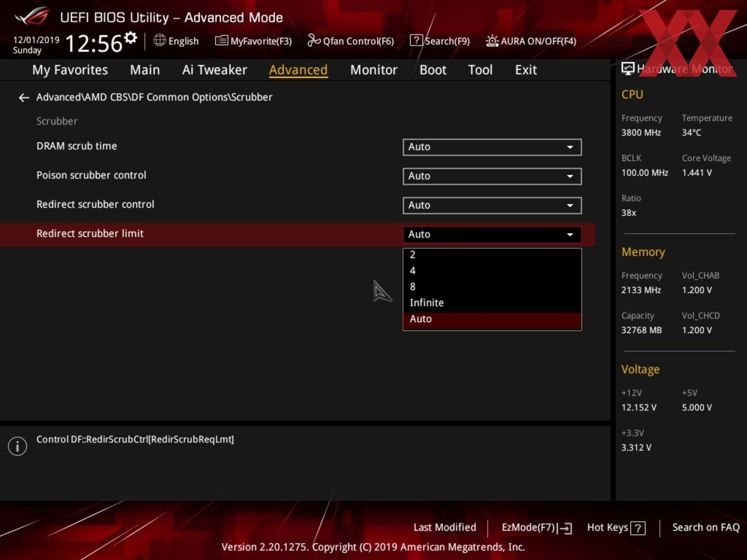This screenshot has width=747, height=560.
Task: Open the Tool tab
Action: [480, 70]
